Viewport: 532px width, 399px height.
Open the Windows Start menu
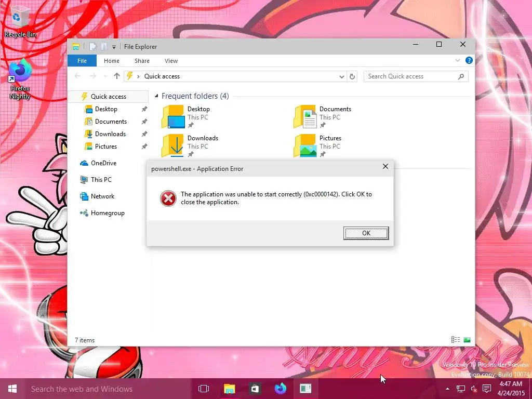click(12, 389)
